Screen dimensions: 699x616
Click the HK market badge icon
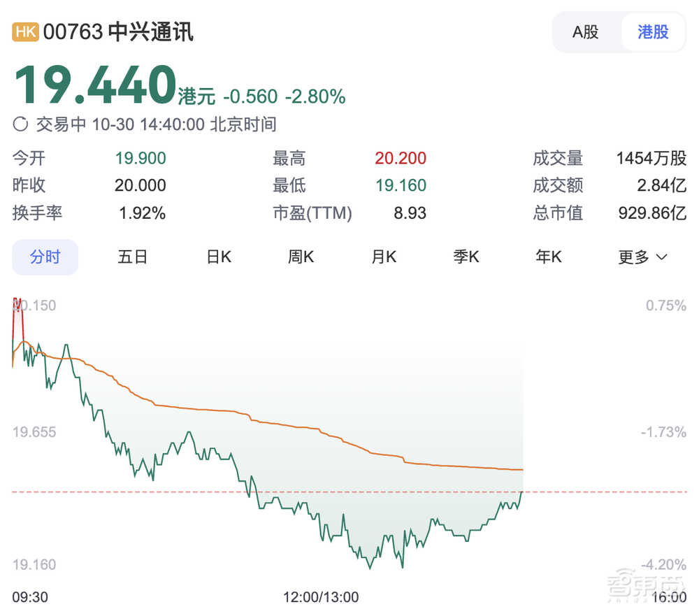[x=24, y=31]
